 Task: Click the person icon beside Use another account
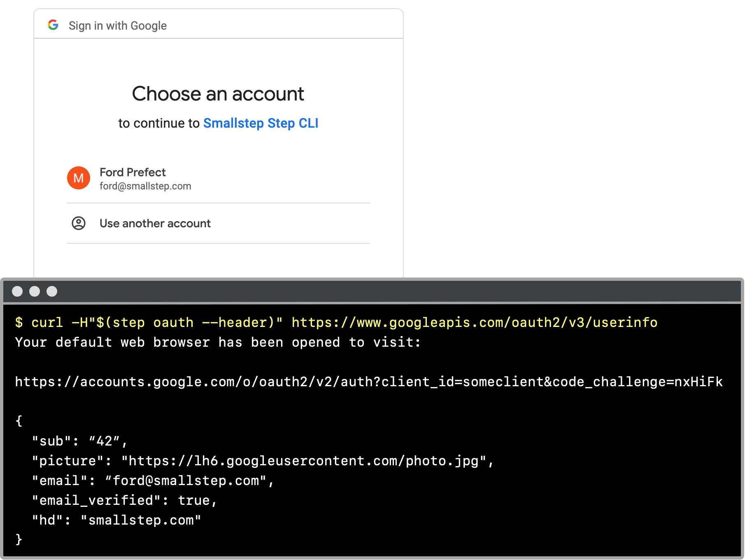pos(79,223)
